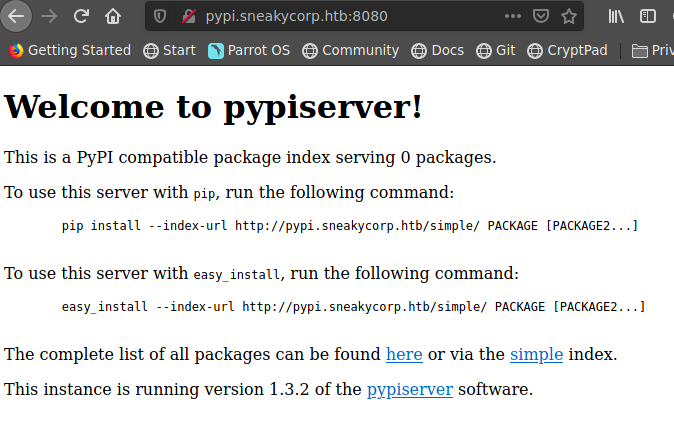Click the 'Welcome to pypiserver!' heading
The width and height of the screenshot is (674, 432).
coord(213,107)
